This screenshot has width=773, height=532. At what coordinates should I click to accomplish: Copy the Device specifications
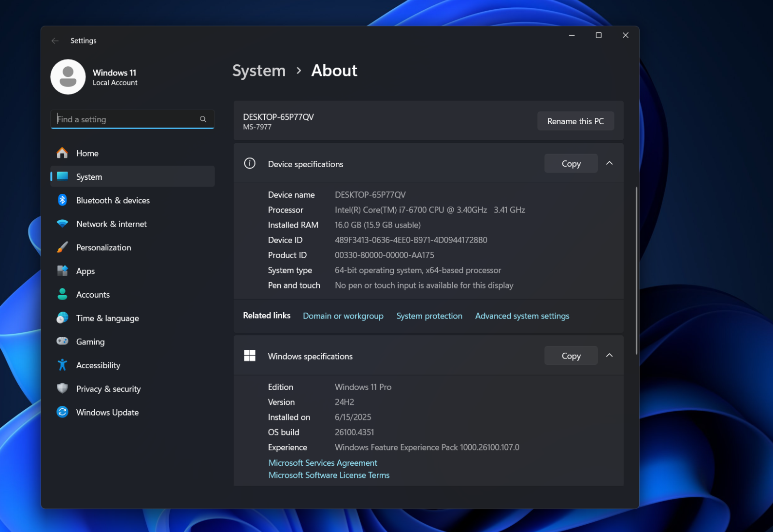click(x=571, y=163)
